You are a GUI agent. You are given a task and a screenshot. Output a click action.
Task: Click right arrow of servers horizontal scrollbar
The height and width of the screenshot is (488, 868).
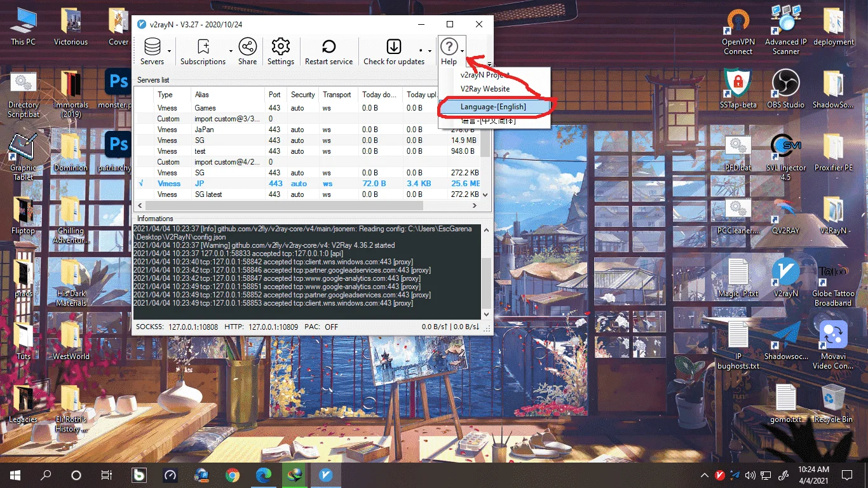tap(475, 206)
